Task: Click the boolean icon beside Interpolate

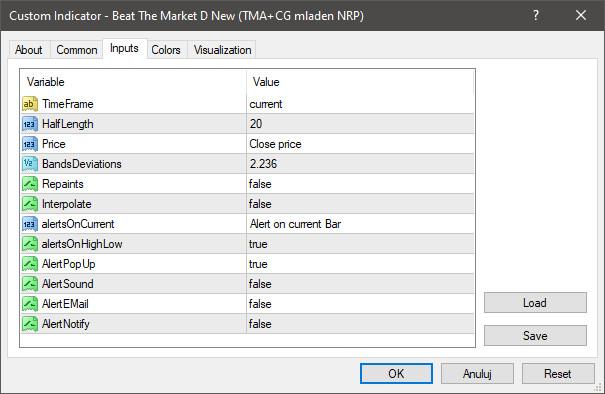Action: point(30,204)
